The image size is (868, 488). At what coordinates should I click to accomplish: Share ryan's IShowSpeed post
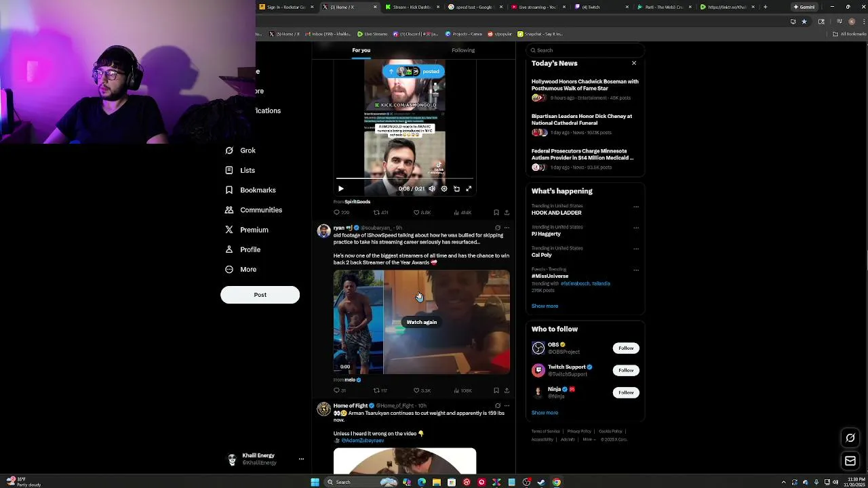pos(507,390)
